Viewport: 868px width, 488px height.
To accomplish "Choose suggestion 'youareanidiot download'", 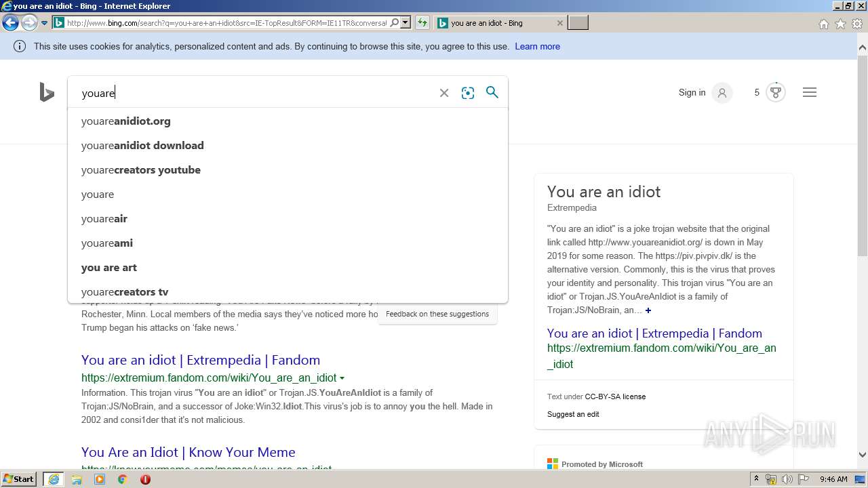I will coord(288,146).
